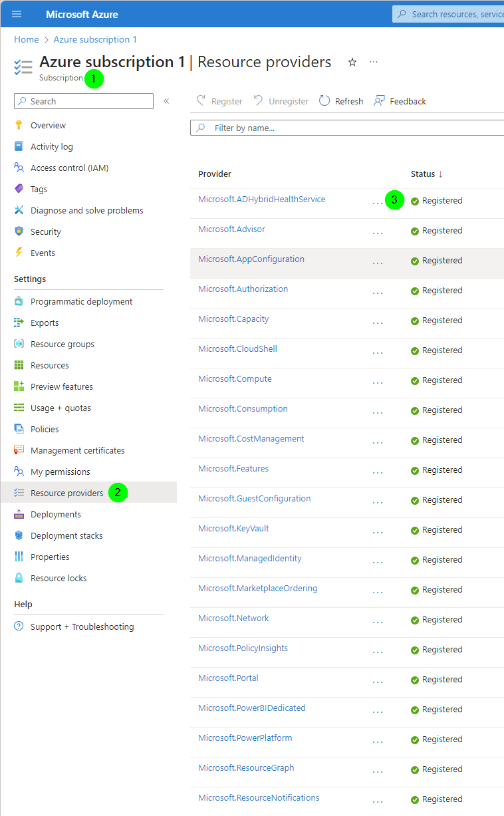The image size is (504, 816).
Task: Open ellipsis menu for Microsoft.Authorization
Action: point(378,293)
